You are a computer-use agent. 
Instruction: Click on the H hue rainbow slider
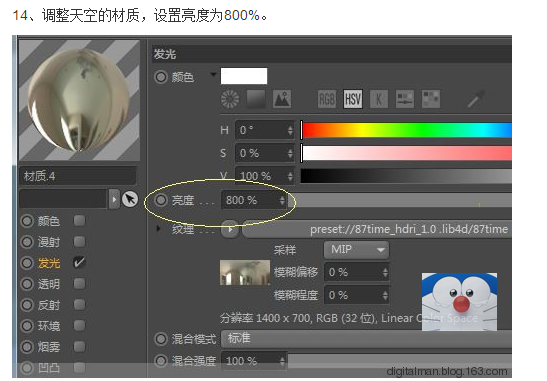pyautogui.click(x=406, y=130)
